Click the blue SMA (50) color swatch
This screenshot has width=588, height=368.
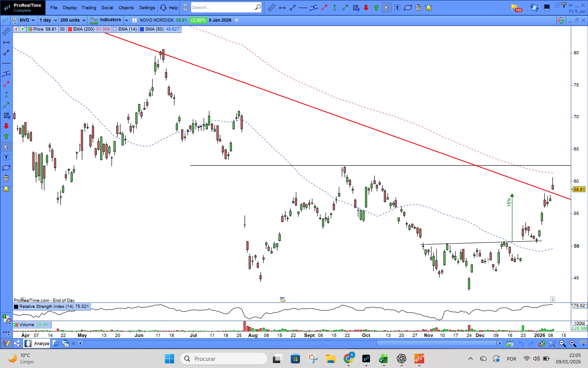click(142, 29)
